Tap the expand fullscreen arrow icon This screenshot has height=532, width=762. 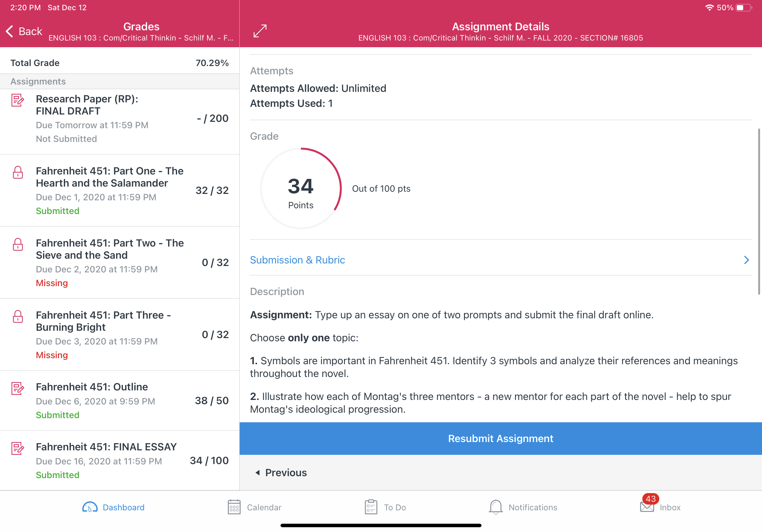(x=260, y=31)
